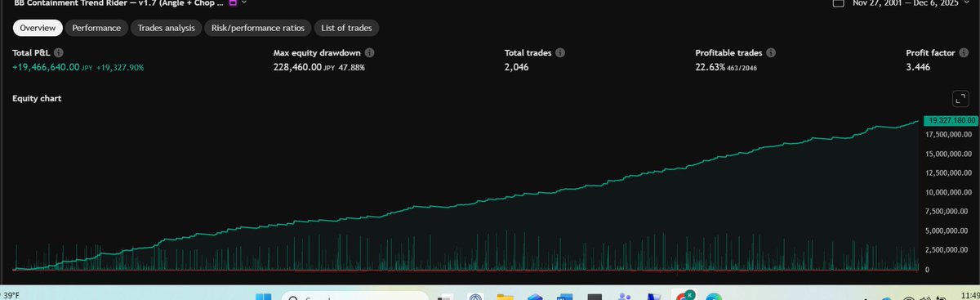Click the 2,046 total trades value
The height and width of the screenshot is (300, 980).
coord(516,67)
